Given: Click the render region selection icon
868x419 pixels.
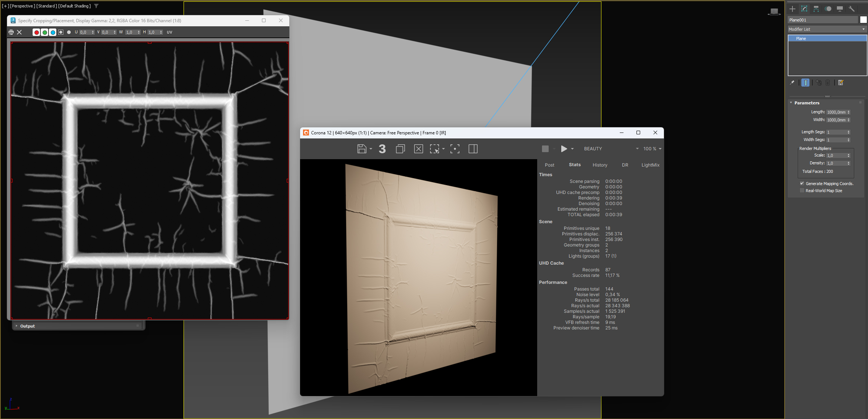Looking at the screenshot, I should tap(434, 149).
